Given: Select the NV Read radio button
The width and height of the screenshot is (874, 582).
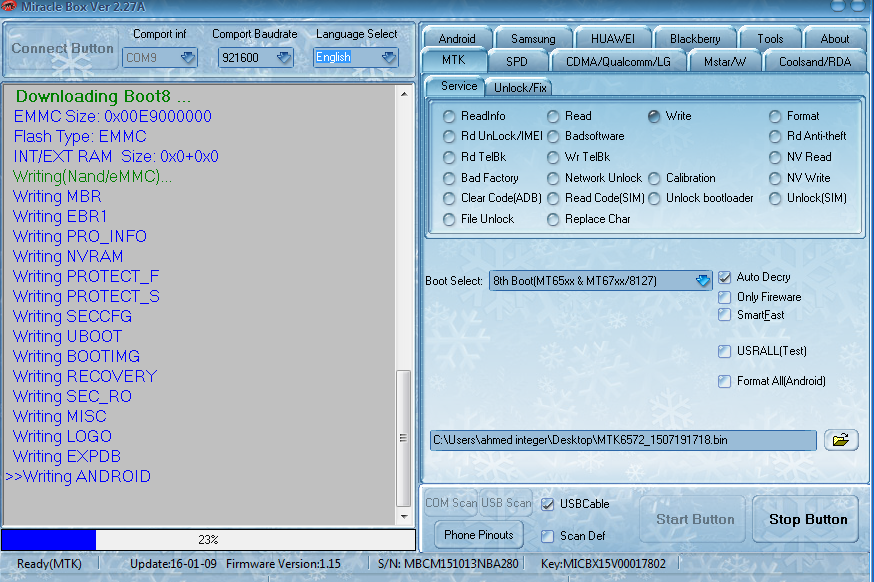Looking at the screenshot, I should (775, 158).
